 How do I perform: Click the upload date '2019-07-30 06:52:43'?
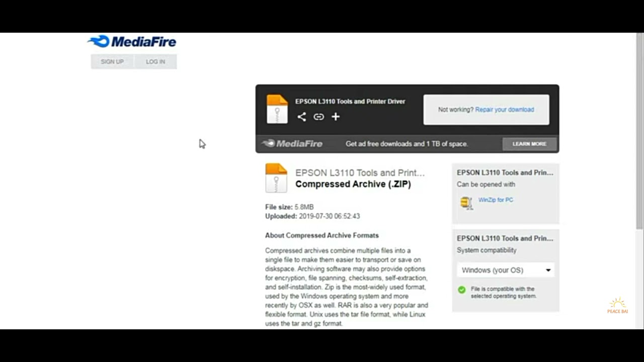click(330, 216)
